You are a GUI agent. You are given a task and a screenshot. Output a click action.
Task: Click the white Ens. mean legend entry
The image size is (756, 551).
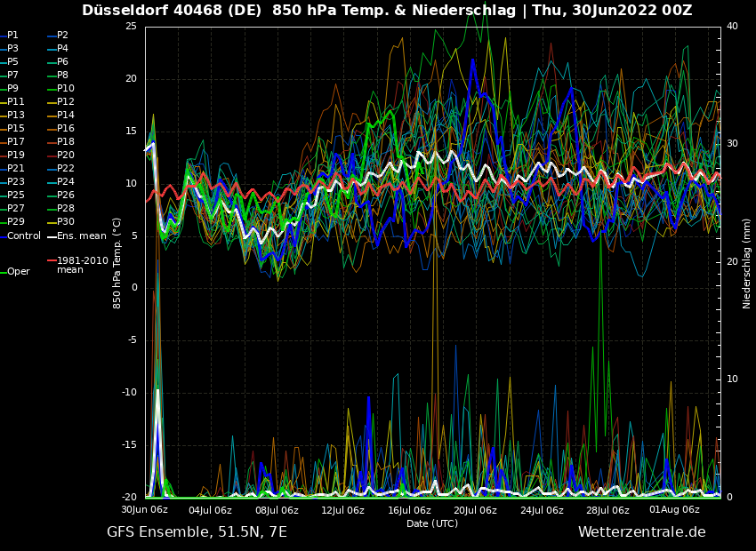pos(81,236)
